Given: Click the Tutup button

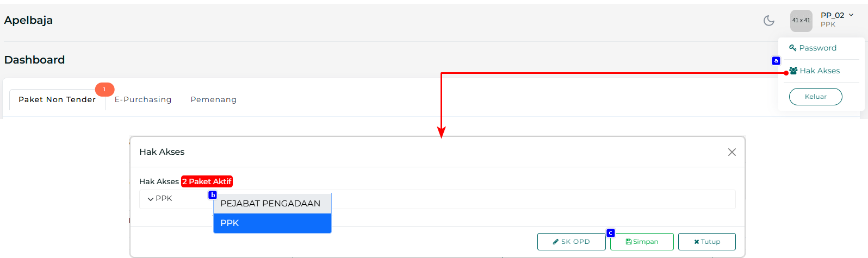Looking at the screenshot, I should pyautogui.click(x=706, y=242).
